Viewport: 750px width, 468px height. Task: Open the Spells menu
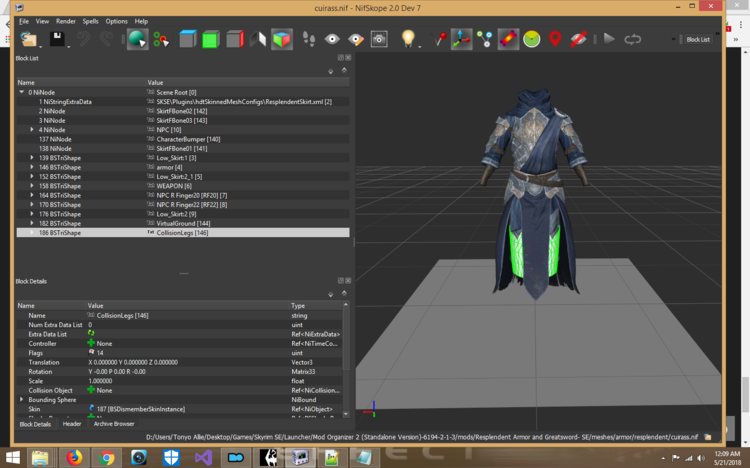[x=90, y=22]
